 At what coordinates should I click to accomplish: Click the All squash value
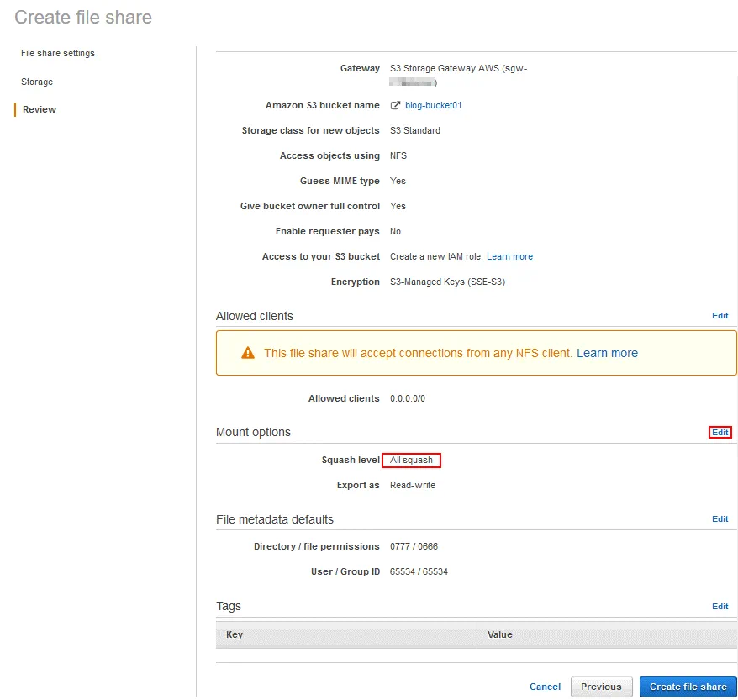tap(411, 461)
